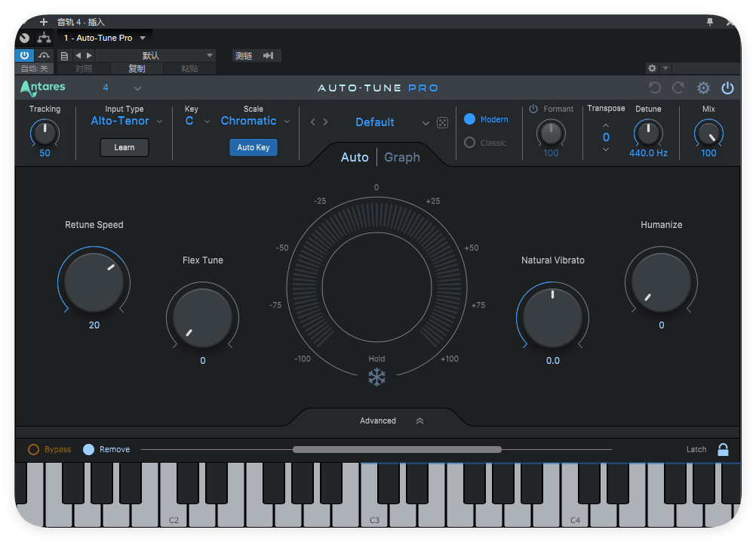Switch to the Graph tab
The image size is (756, 542).
pyautogui.click(x=402, y=157)
